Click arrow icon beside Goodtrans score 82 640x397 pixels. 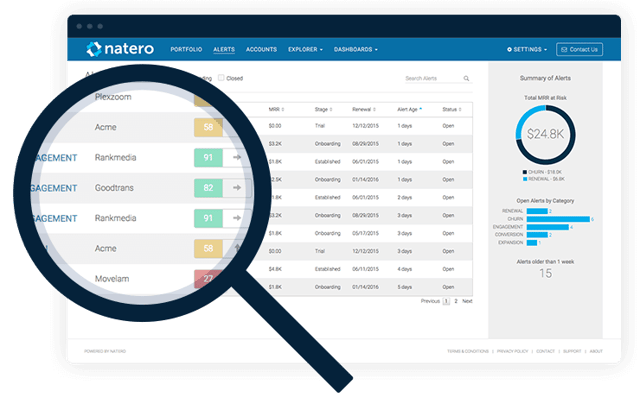pos(237,188)
